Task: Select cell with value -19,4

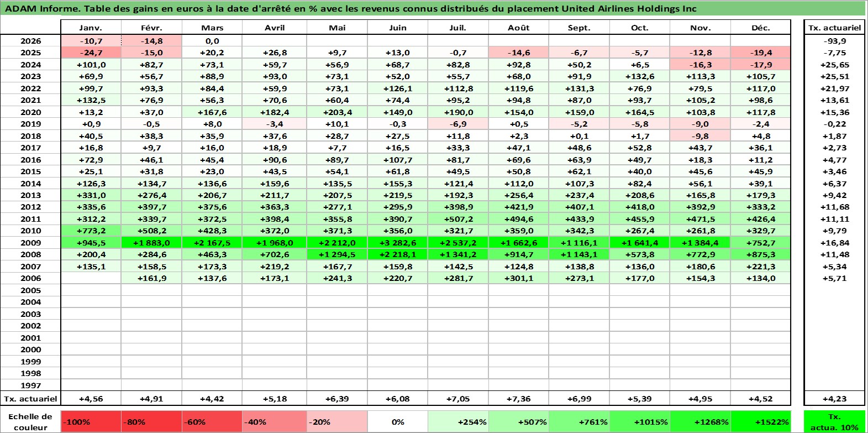Action: click(x=761, y=53)
